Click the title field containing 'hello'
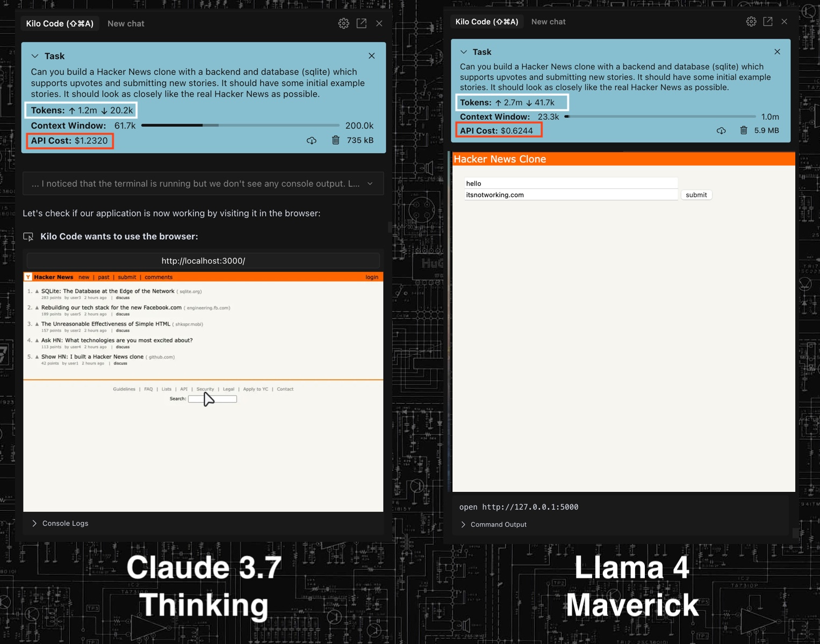The image size is (820, 644). 571,183
